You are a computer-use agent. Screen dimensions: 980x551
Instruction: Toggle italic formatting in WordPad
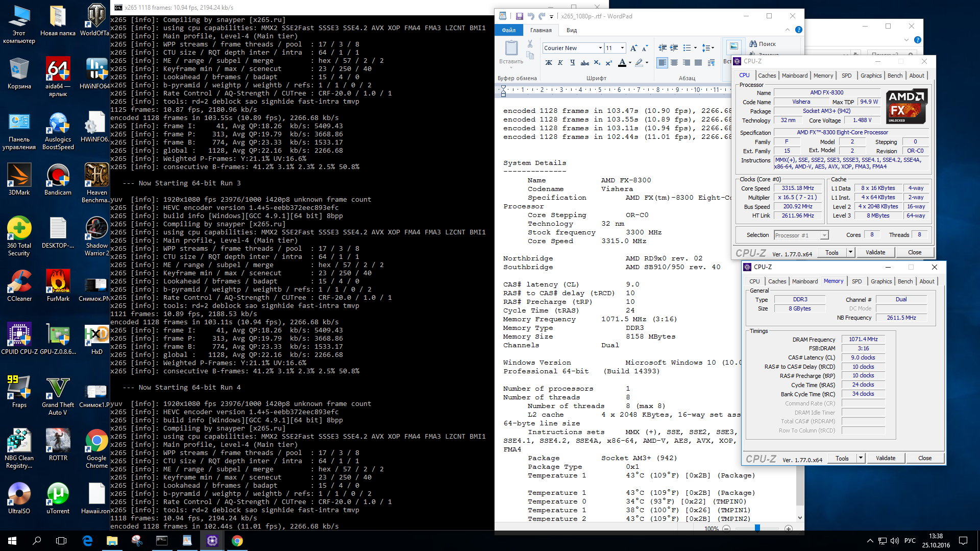tap(560, 63)
